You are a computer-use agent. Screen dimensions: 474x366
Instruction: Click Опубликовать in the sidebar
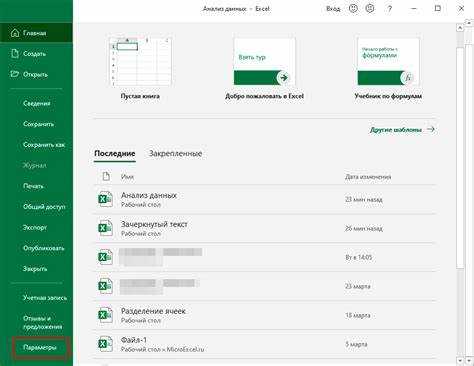click(x=43, y=248)
